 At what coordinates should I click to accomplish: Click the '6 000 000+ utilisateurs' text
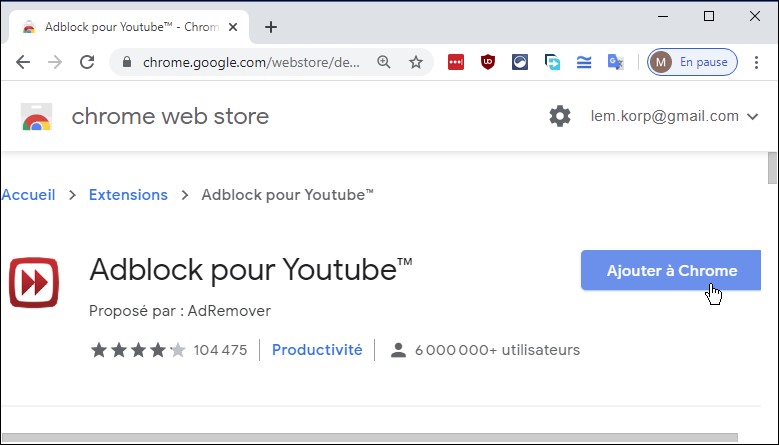(x=497, y=350)
